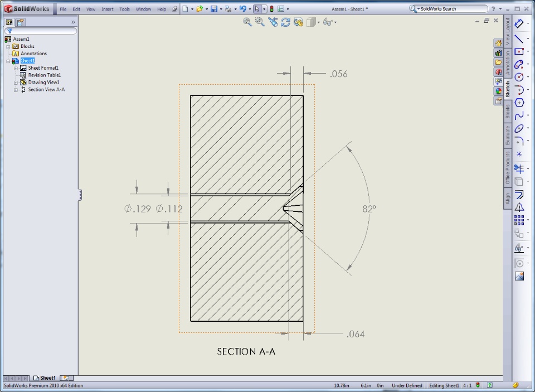Click the Display Style cube icon

[311, 22]
